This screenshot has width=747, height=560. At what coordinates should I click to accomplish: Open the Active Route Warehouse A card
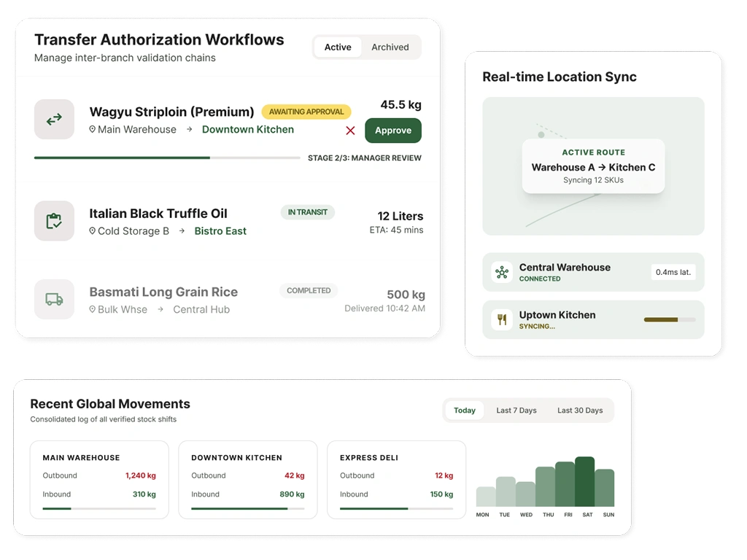pyautogui.click(x=593, y=166)
